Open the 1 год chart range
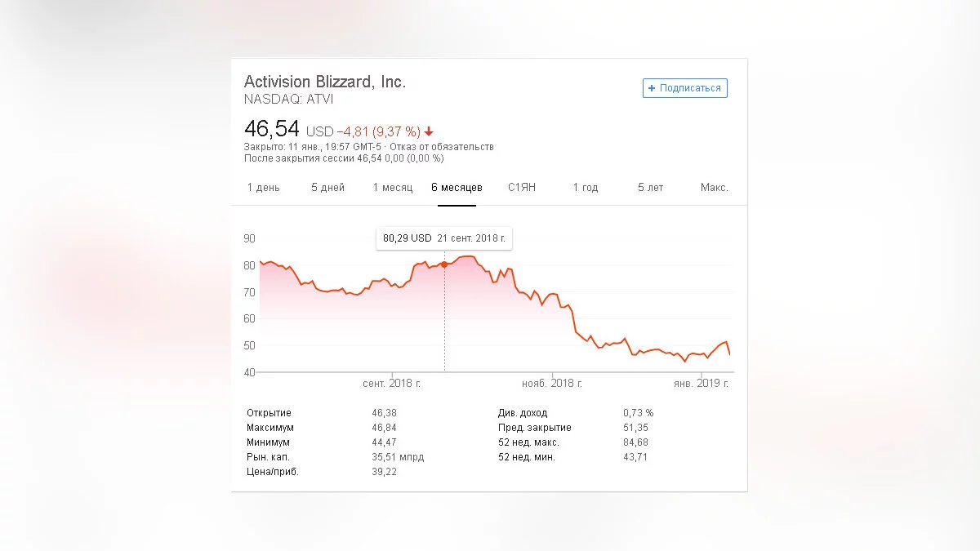 (x=586, y=188)
